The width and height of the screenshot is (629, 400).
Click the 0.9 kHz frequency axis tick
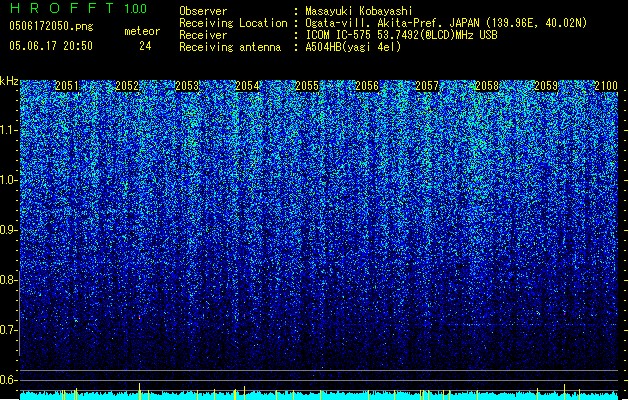[x=9, y=230]
